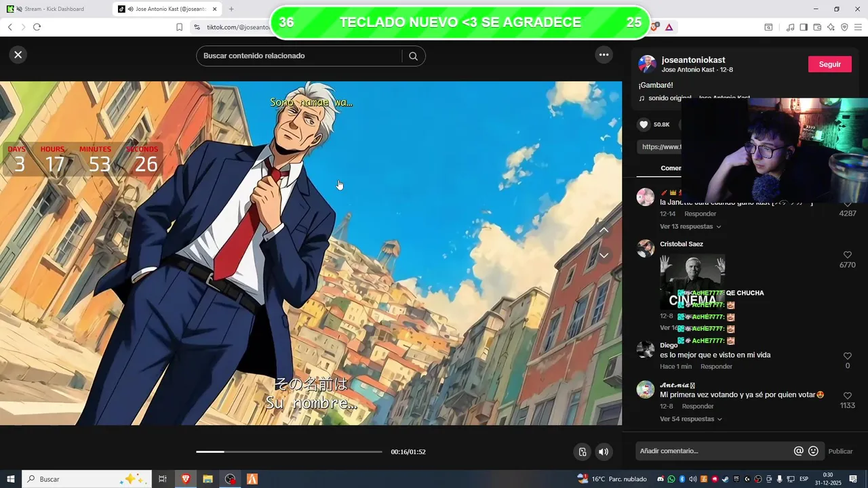Click Responder under 'Mi primera vez votando'
Screen dimensions: 868x488
pos(698,406)
